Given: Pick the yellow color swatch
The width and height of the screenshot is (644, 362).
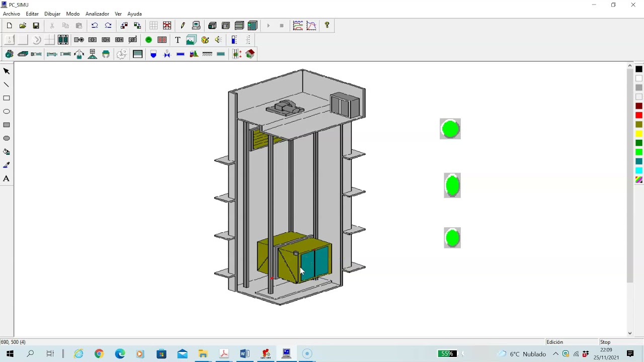Looking at the screenshot, I should (x=639, y=134).
